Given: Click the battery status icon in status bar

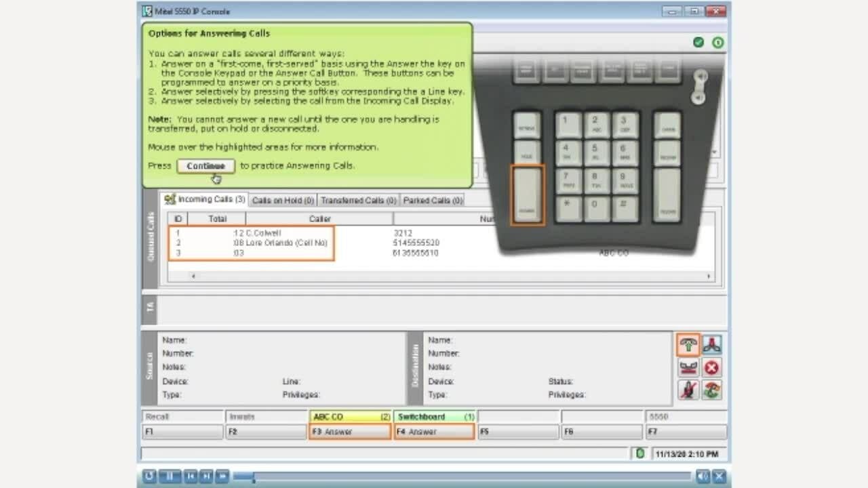Looking at the screenshot, I should (639, 453).
